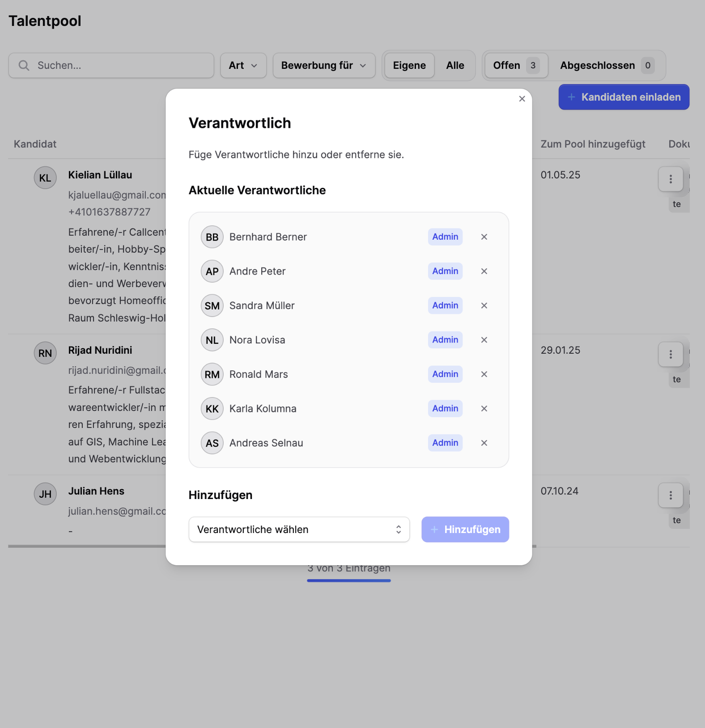The height and width of the screenshot is (728, 705).
Task: Remove Andreas Selnau from Verantwortliche
Action: [x=484, y=443]
